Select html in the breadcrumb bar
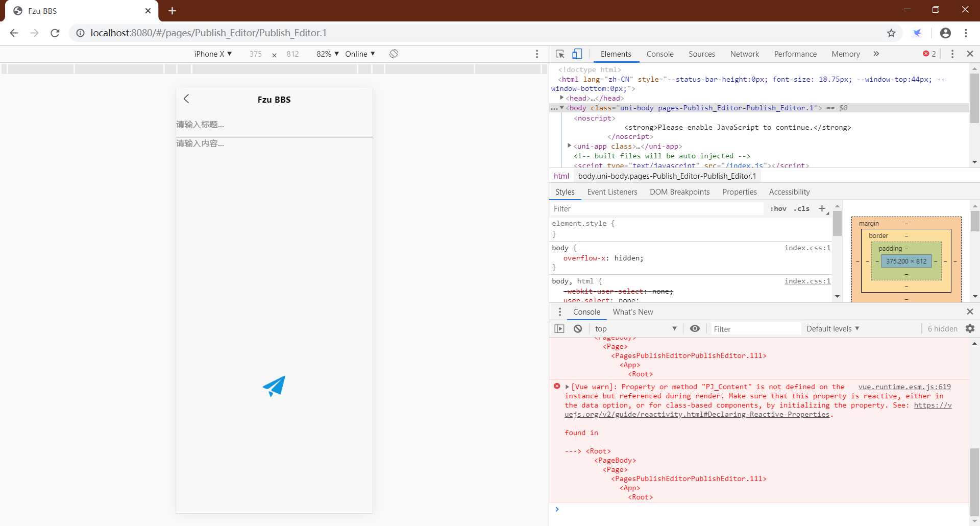The image size is (980, 526). [561, 176]
